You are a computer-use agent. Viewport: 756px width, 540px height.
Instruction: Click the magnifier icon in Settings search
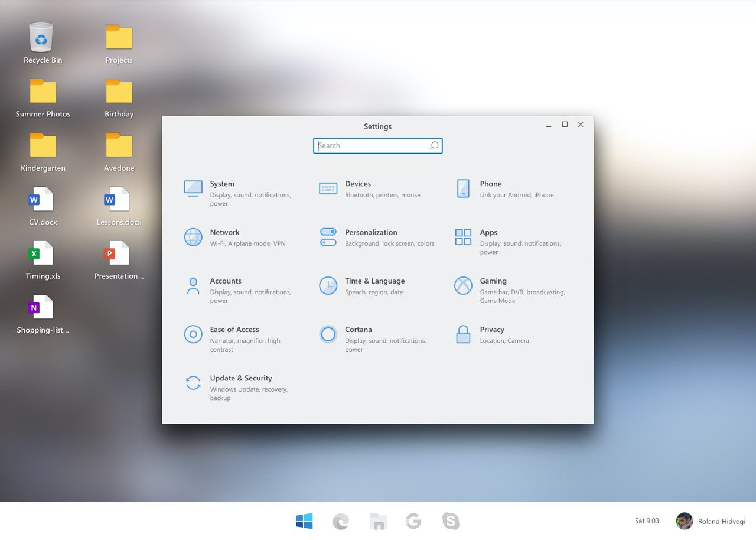434,145
